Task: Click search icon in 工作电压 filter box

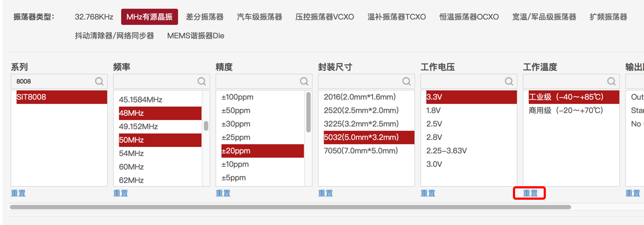Action: [509, 81]
